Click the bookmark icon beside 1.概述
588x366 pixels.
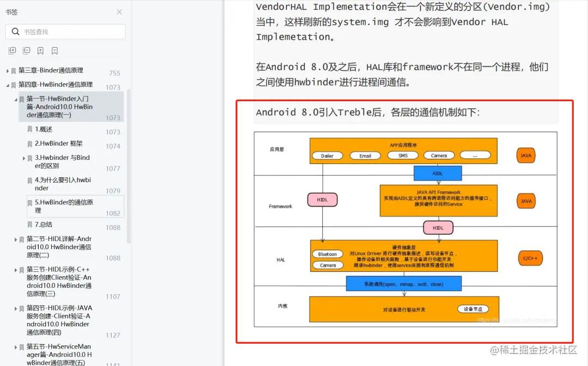click(x=29, y=129)
